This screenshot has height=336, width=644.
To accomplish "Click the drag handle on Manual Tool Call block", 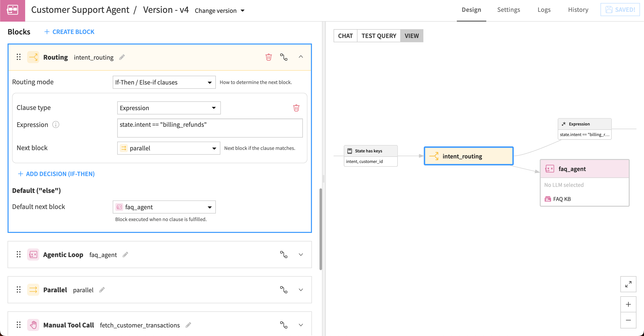I will [18, 325].
